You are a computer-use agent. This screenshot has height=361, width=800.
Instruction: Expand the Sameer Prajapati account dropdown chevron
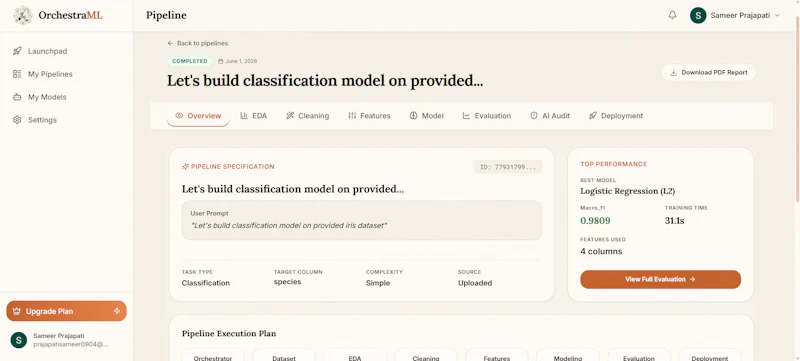pos(777,15)
